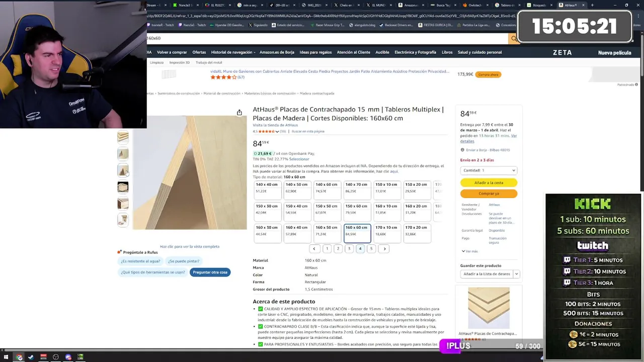
Task: Select the first product thumbnail
Action: (x=123, y=137)
